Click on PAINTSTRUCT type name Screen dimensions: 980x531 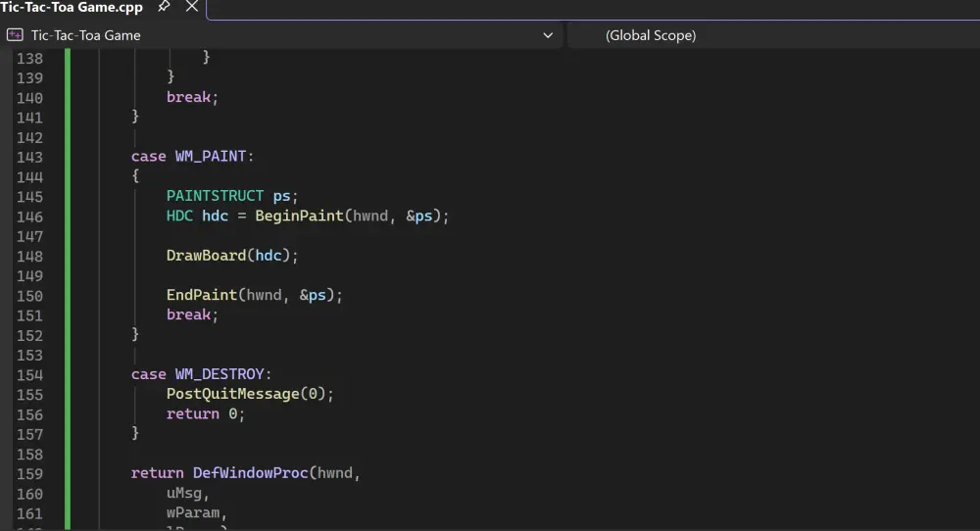pos(215,196)
